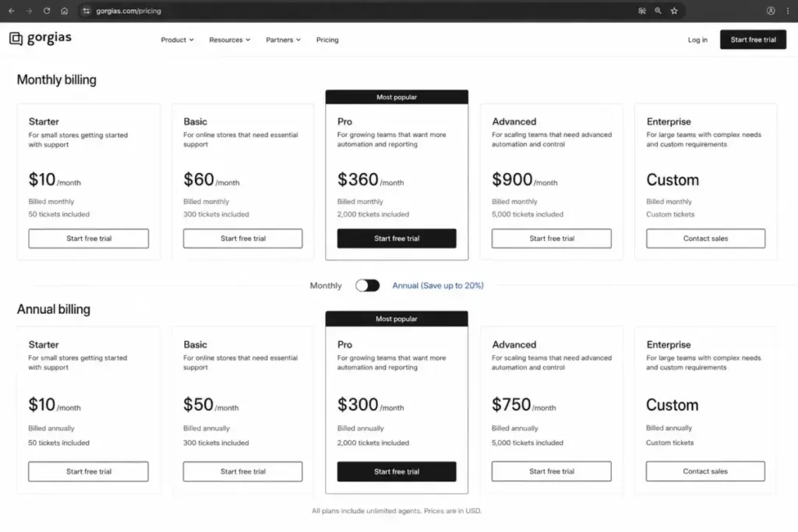Screen dimensions: 798x532
Task: Switch the Monthly/Annual billing toggle
Action: pos(368,285)
